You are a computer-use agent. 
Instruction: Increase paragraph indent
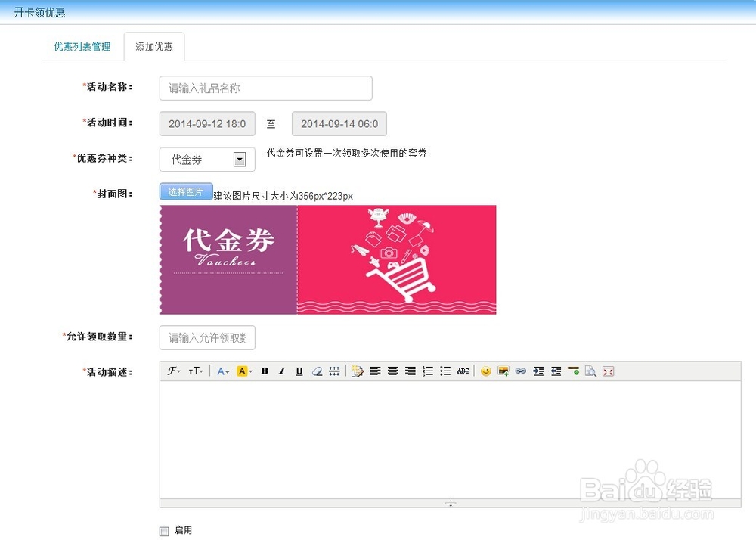[538, 371]
